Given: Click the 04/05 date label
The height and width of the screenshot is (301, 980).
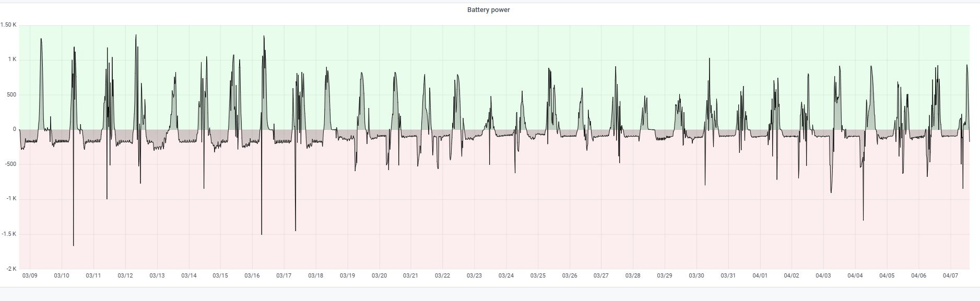Looking at the screenshot, I should pyautogui.click(x=887, y=275).
